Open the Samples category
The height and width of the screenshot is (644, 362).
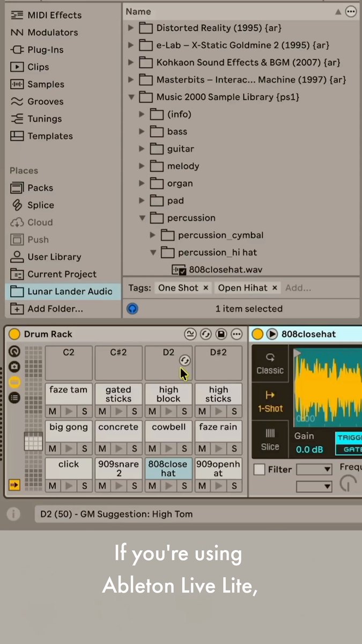pos(38,84)
